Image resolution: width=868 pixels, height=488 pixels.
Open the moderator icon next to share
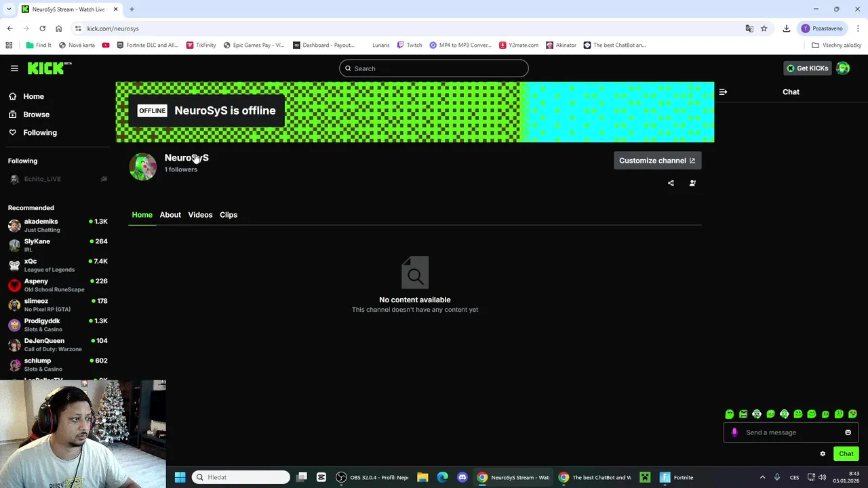click(692, 183)
